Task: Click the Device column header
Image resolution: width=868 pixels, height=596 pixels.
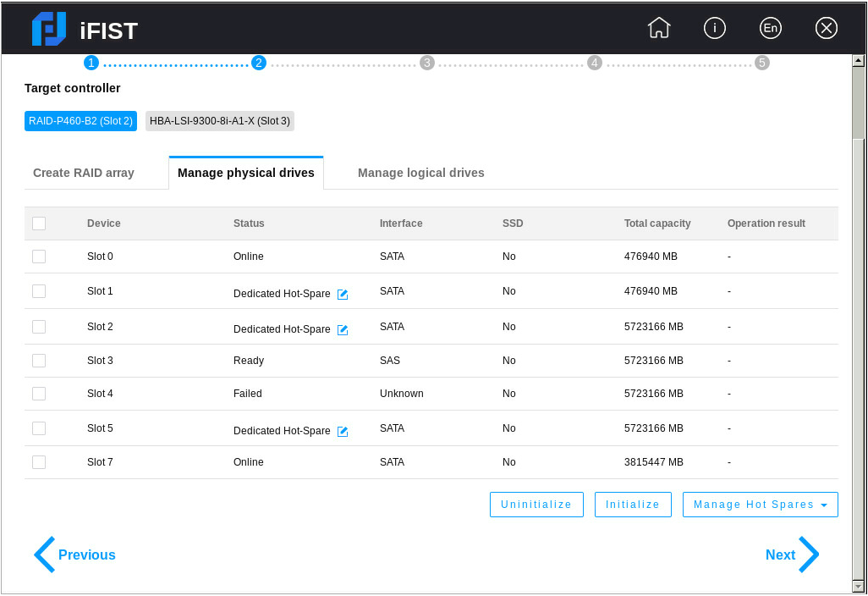Action: (x=103, y=223)
